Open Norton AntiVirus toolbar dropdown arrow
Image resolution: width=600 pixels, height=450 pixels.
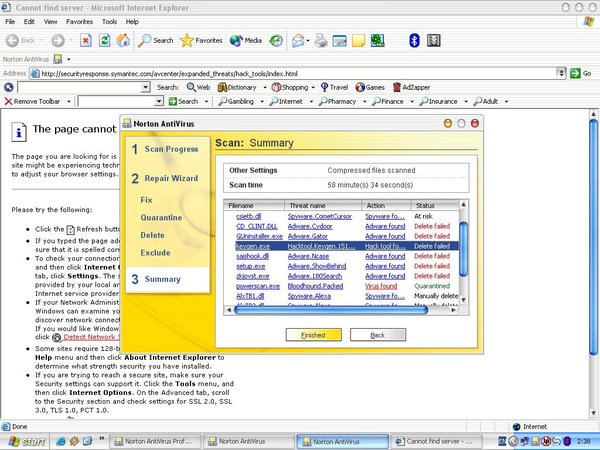[69, 59]
